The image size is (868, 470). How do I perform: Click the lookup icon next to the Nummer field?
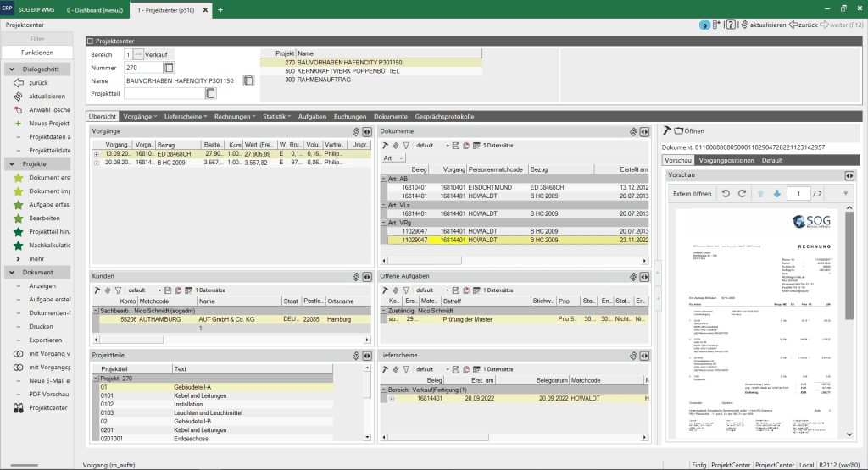pyautogui.click(x=169, y=68)
